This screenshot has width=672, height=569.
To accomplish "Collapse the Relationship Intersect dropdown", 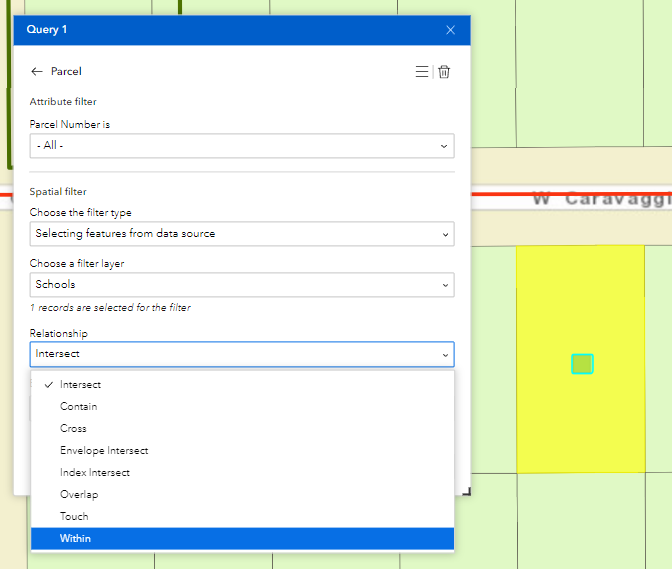I will (x=242, y=354).
